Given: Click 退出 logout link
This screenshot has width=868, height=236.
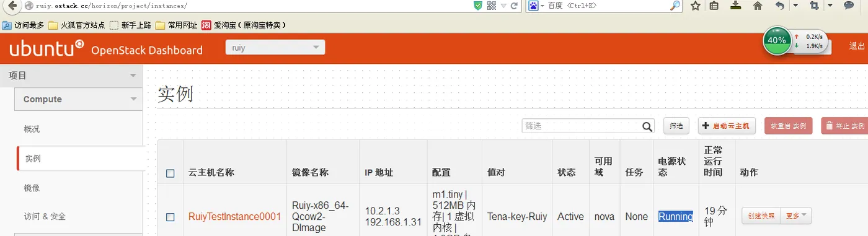Looking at the screenshot, I should click(x=857, y=46).
